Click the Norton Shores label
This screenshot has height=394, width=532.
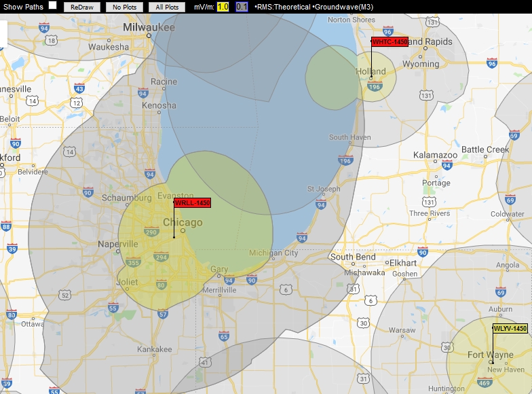[x=351, y=20]
